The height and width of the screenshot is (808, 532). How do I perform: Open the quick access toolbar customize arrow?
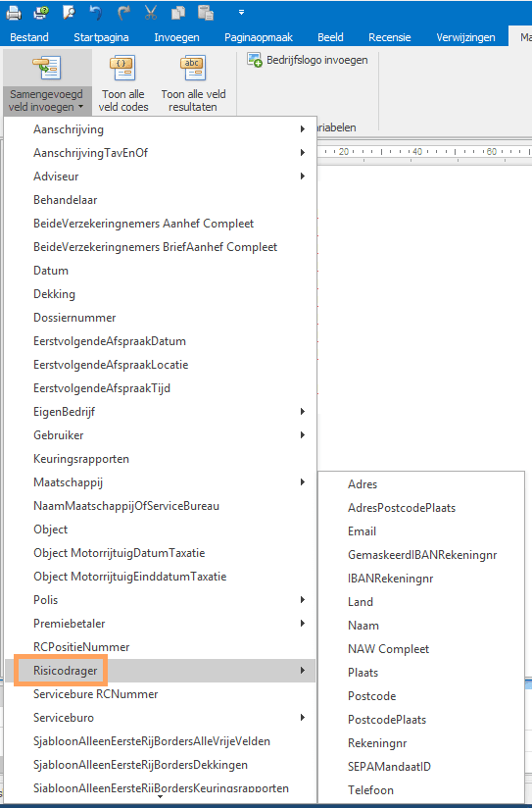click(x=242, y=13)
